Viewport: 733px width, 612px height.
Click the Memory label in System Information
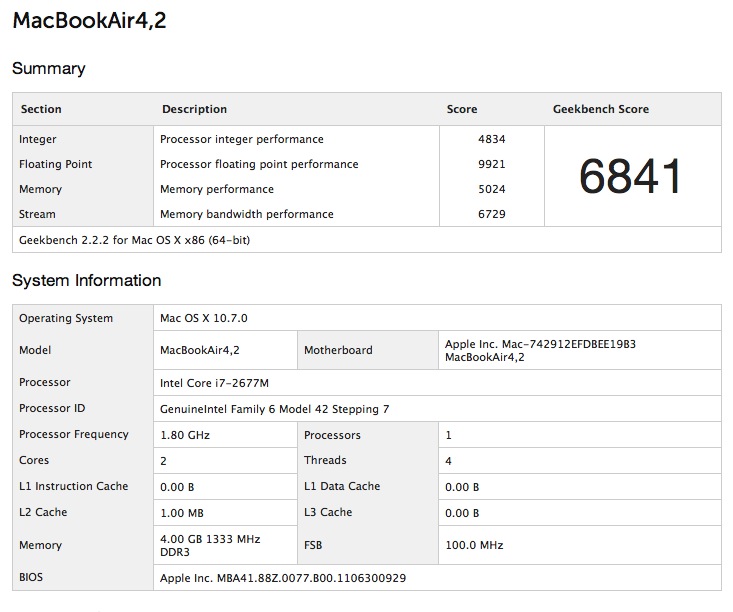coord(40,546)
